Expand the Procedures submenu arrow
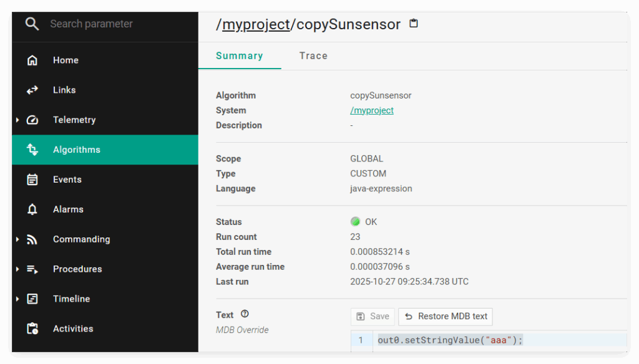Image resolution: width=639 pixels, height=364 pixels. coord(17,269)
